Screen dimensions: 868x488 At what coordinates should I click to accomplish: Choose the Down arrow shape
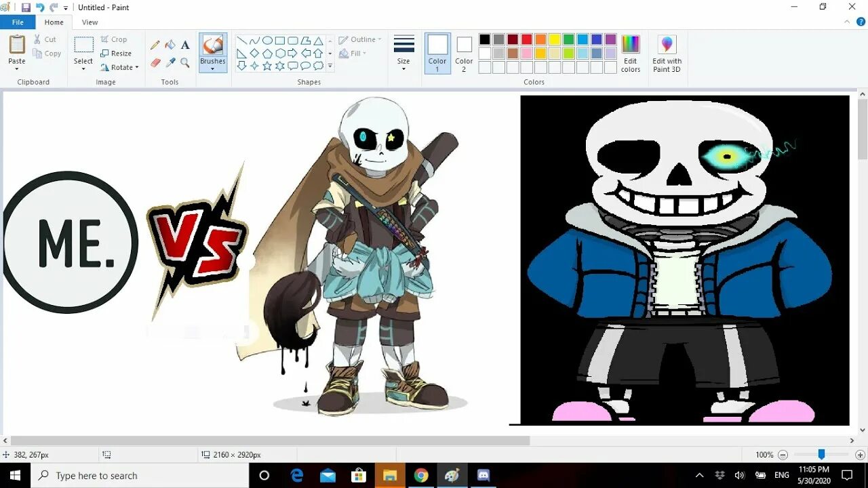tap(241, 66)
